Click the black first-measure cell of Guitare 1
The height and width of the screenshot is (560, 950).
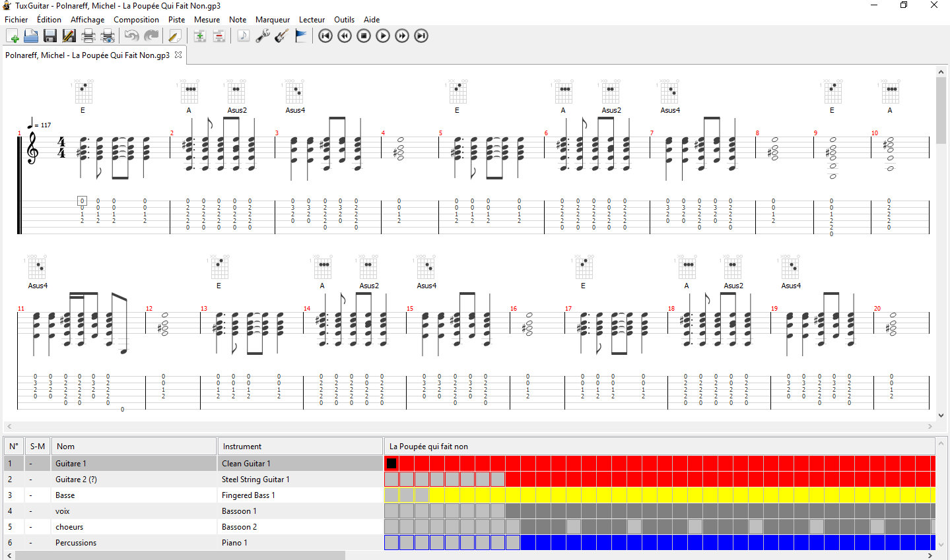pyautogui.click(x=391, y=464)
